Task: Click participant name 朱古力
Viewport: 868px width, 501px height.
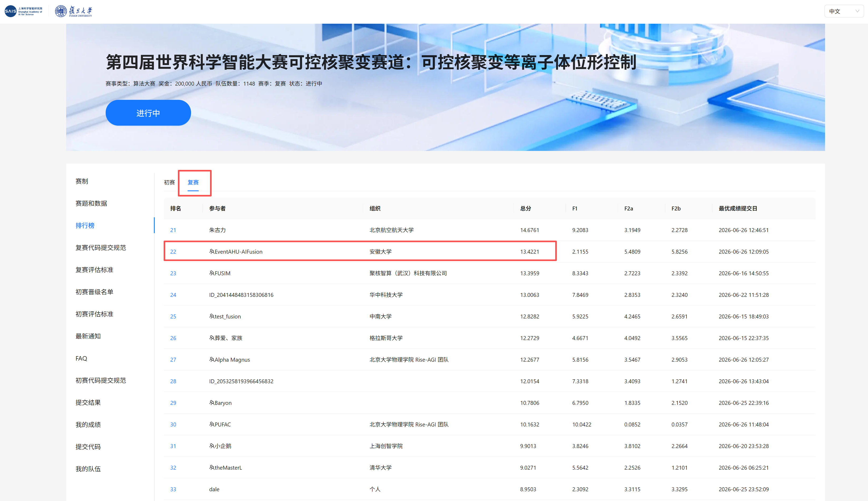Action: [x=217, y=230]
